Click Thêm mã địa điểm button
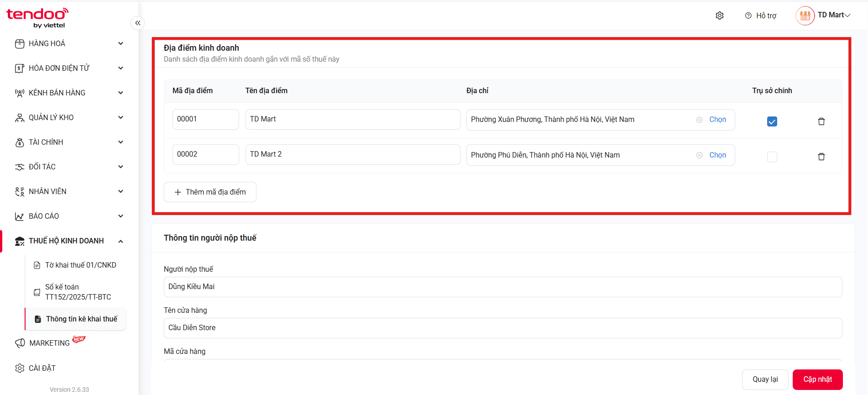This screenshot has width=868, height=395. [x=210, y=192]
